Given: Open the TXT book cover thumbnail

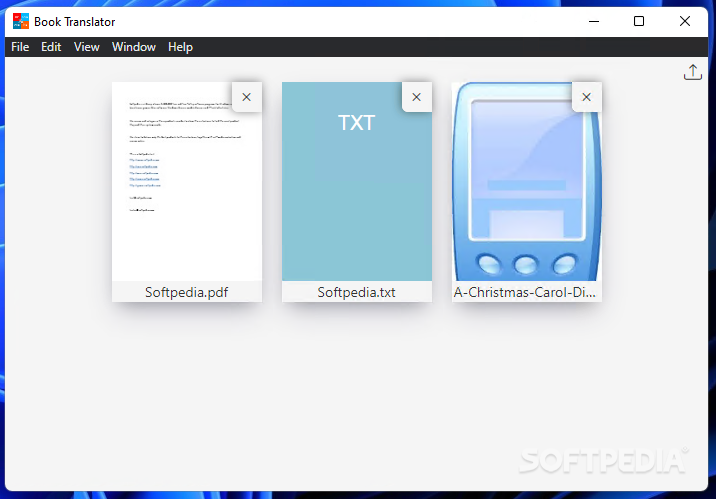Looking at the screenshot, I should point(357,182).
